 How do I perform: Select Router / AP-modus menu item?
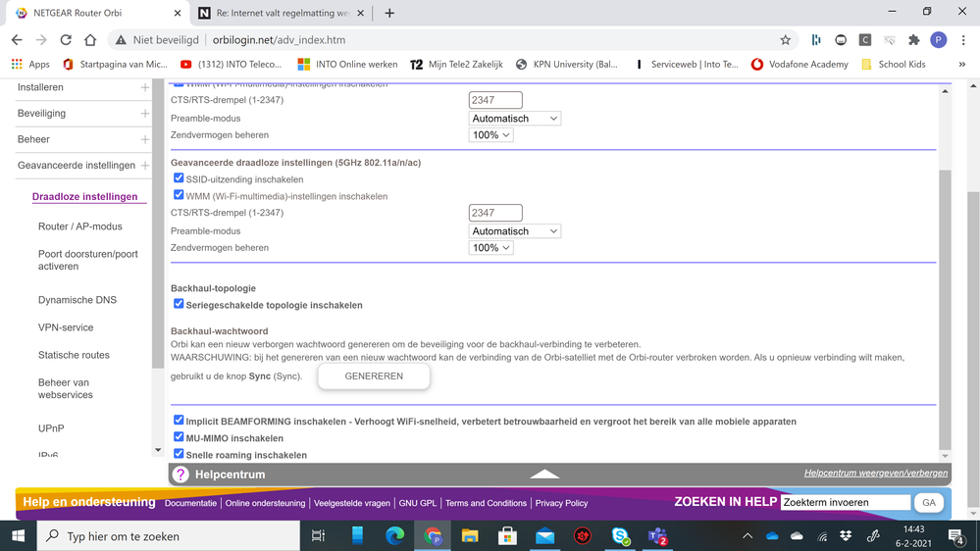tap(80, 226)
